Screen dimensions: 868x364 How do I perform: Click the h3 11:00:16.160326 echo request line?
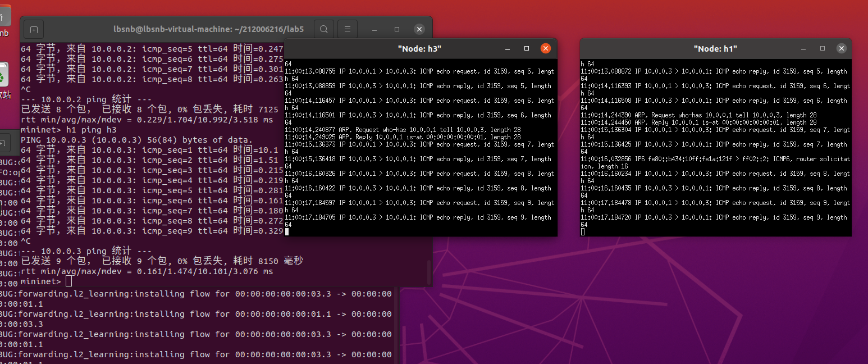click(x=419, y=178)
